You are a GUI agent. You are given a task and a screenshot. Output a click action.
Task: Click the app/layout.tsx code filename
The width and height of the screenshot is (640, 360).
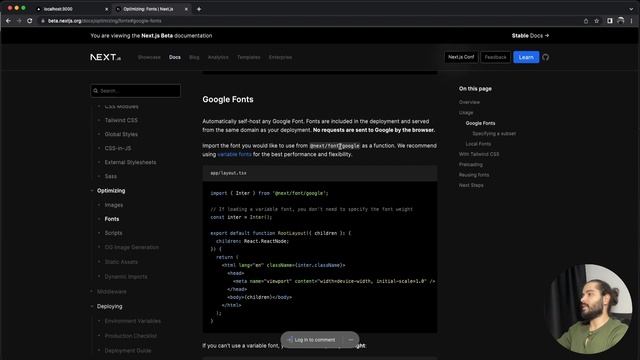(x=228, y=173)
